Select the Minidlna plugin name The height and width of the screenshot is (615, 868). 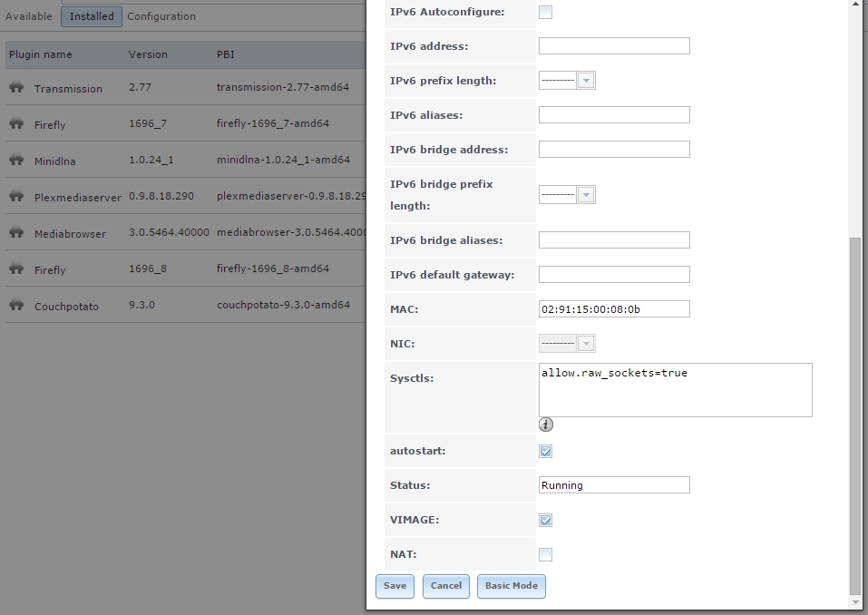point(54,161)
